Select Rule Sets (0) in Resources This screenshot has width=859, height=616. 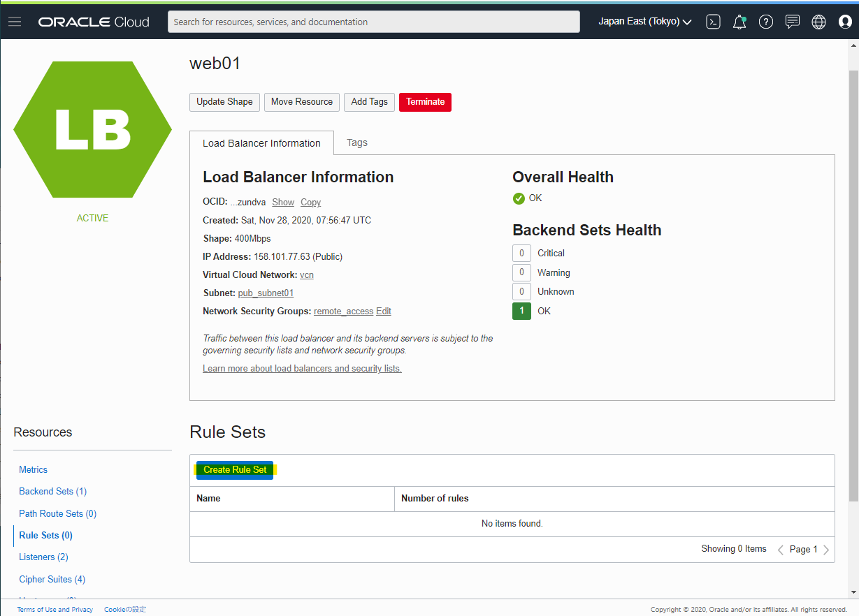(x=45, y=536)
